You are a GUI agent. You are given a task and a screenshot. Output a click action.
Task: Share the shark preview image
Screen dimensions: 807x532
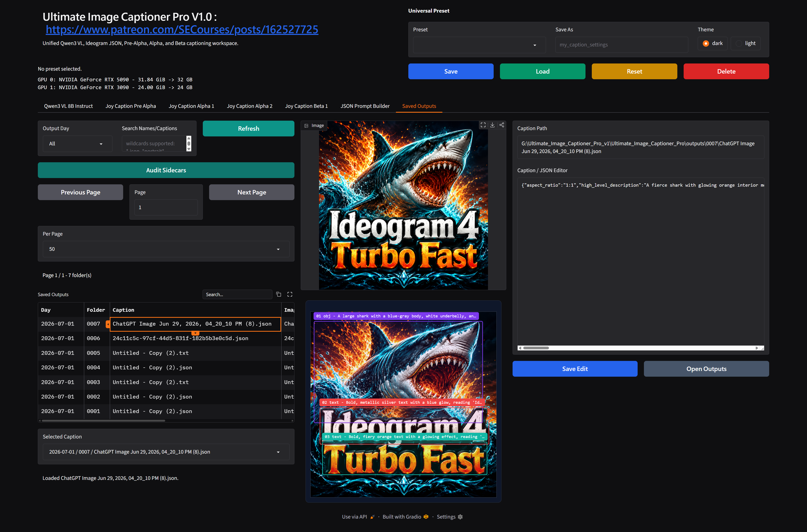click(502, 125)
